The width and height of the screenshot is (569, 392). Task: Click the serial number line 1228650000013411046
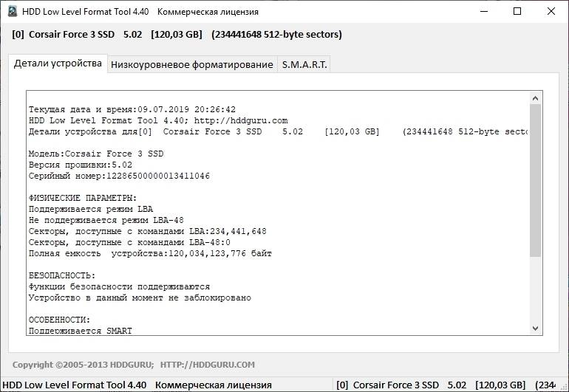tap(119, 176)
